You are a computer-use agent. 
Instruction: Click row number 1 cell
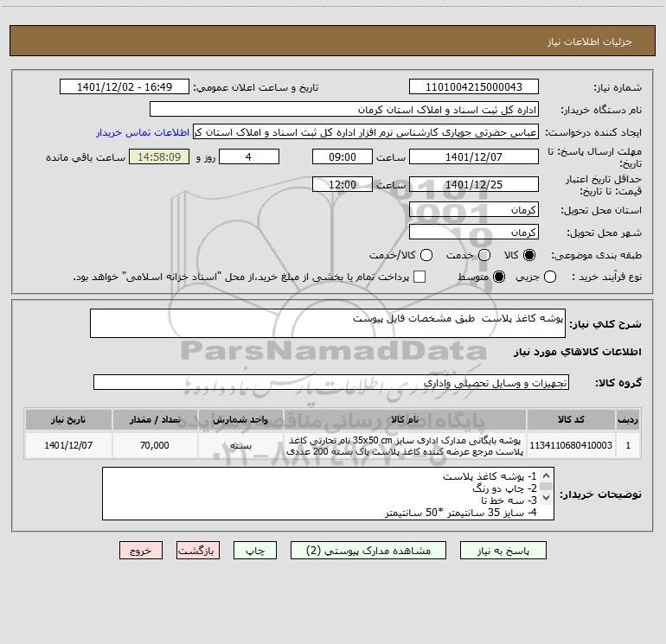click(x=628, y=445)
